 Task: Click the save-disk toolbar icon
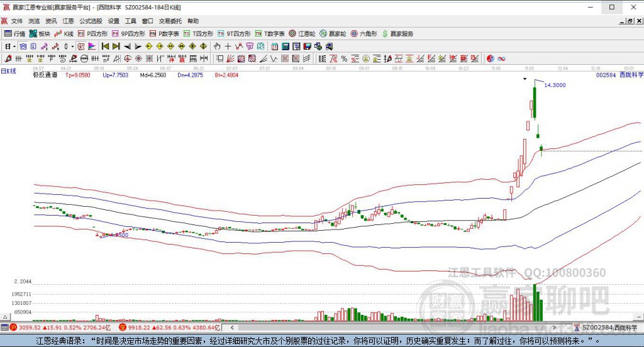tap(307, 47)
